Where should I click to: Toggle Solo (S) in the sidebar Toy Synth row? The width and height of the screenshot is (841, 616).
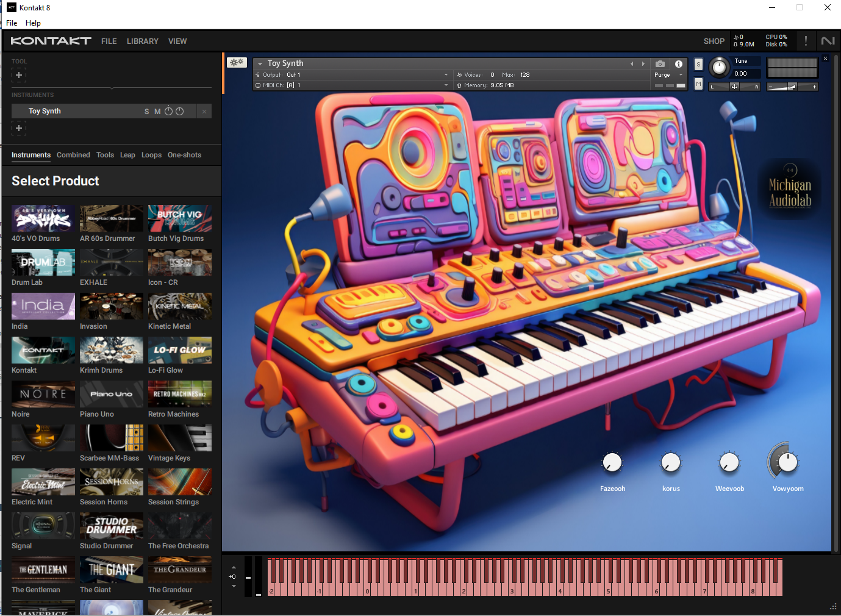pyautogui.click(x=146, y=112)
